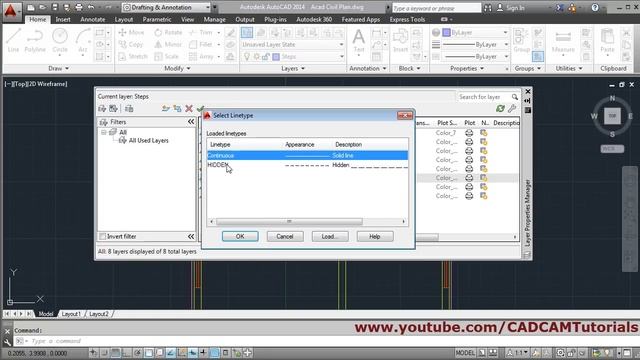This screenshot has width=640, height=360.
Task: Choose the Fillet tool
Action: pyautogui.click(x=201, y=44)
